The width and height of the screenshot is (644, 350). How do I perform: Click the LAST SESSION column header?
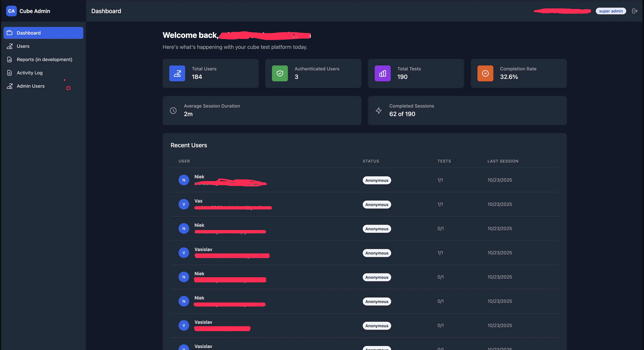click(502, 161)
